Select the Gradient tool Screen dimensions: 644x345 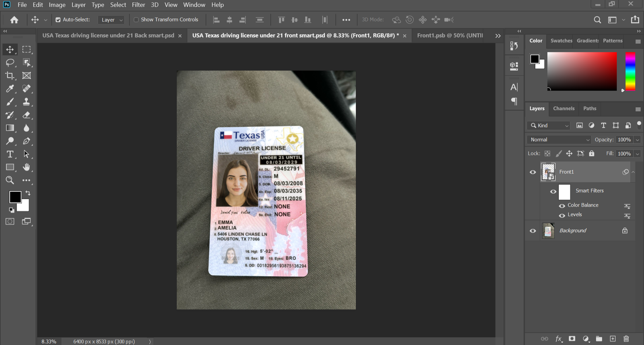tap(10, 128)
